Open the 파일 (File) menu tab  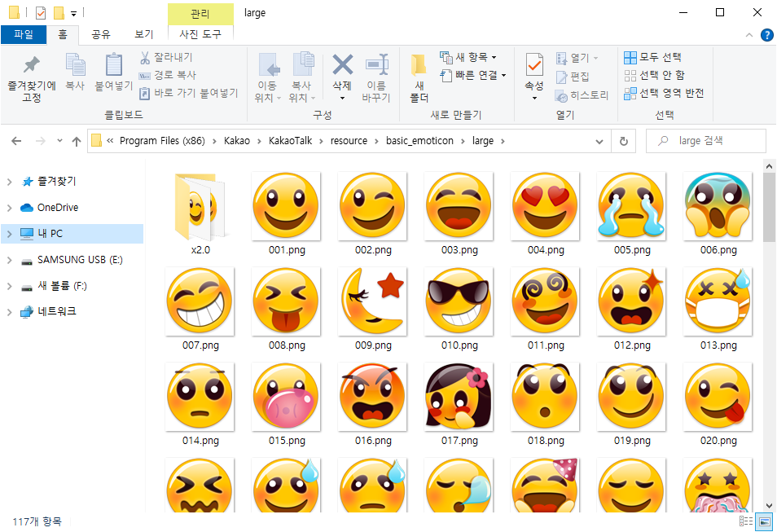coord(24,34)
